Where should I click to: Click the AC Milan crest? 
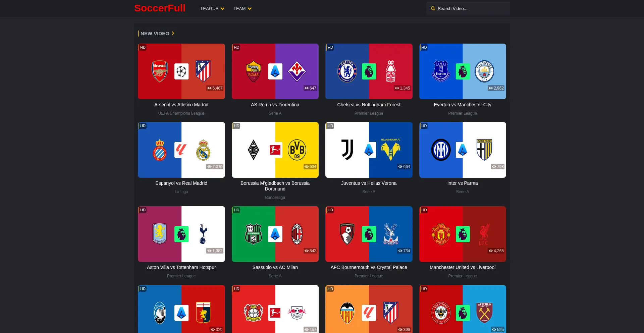[297, 234]
